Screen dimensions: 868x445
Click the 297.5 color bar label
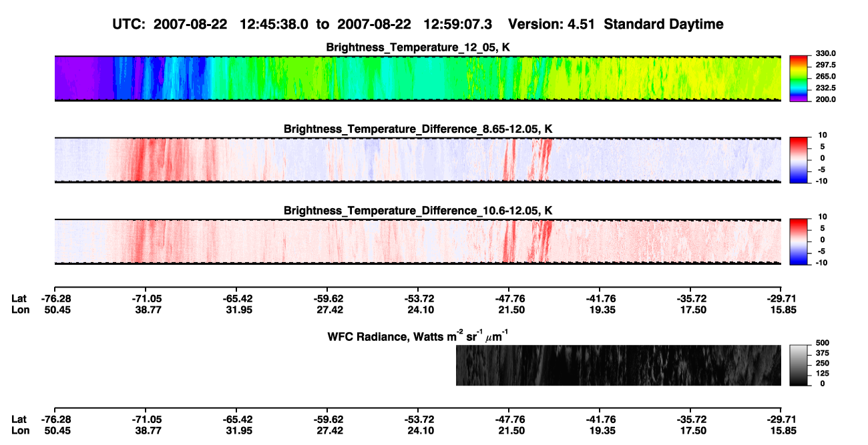pyautogui.click(x=825, y=65)
